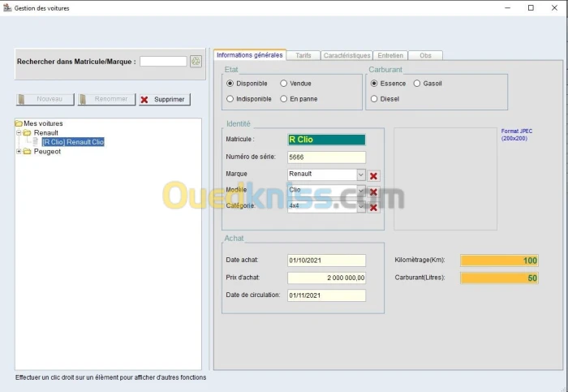Click the Supprimer button

click(x=165, y=99)
